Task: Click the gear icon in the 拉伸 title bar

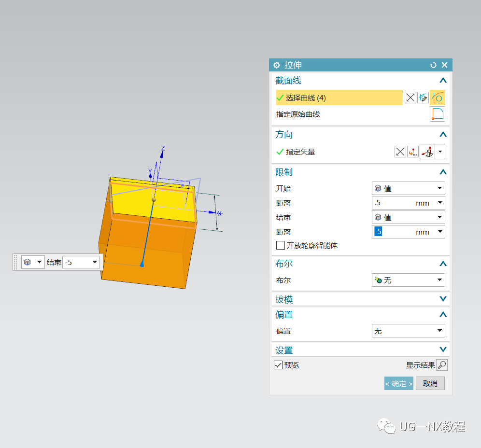Action: coord(276,65)
